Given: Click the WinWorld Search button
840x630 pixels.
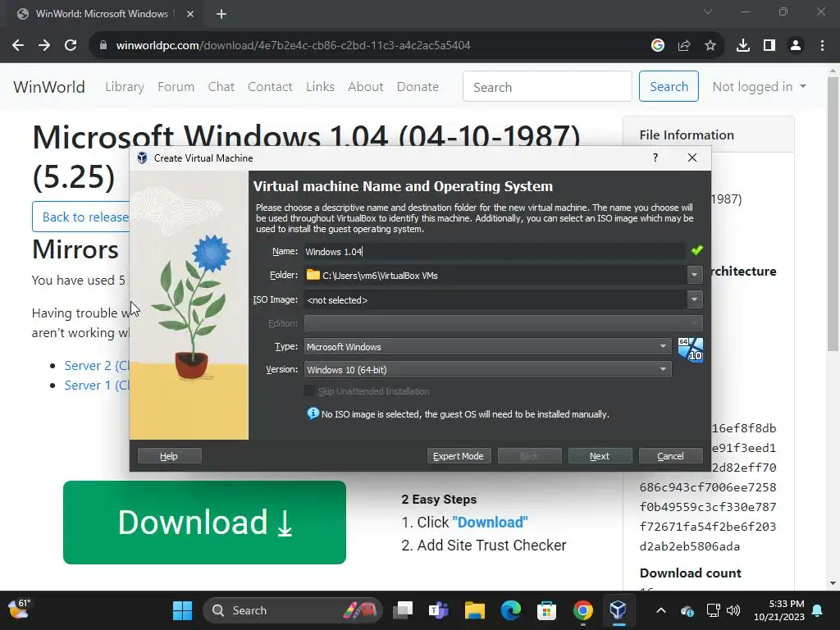Looking at the screenshot, I should coord(669,86).
